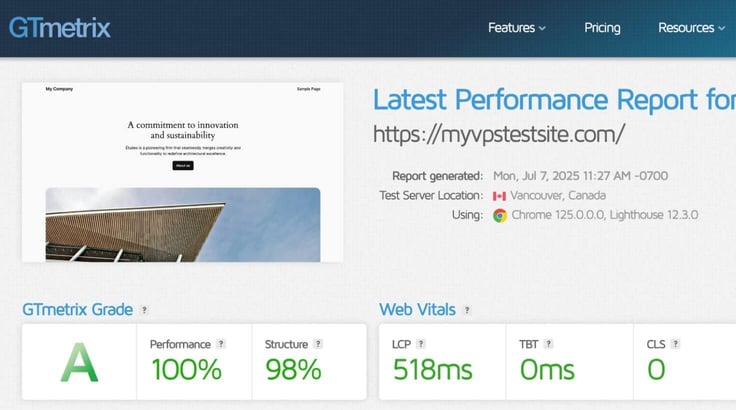This screenshot has width=736, height=410.
Task: Click the GTmetrix logo
Action: coord(60,27)
